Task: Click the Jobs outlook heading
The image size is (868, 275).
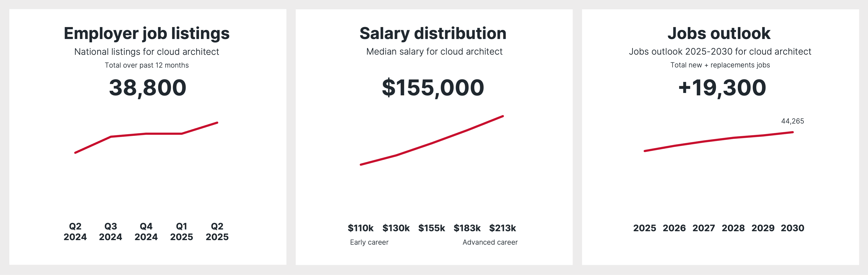Action: pyautogui.click(x=719, y=33)
